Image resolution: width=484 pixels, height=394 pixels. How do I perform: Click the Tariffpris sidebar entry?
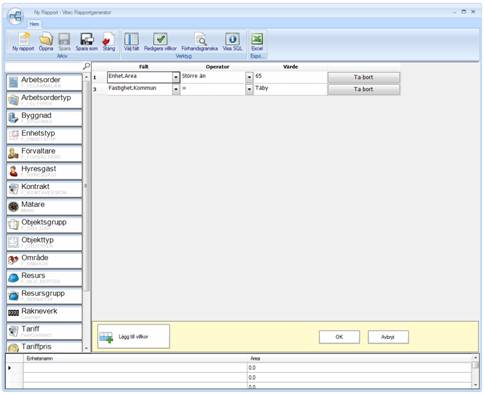(44, 347)
